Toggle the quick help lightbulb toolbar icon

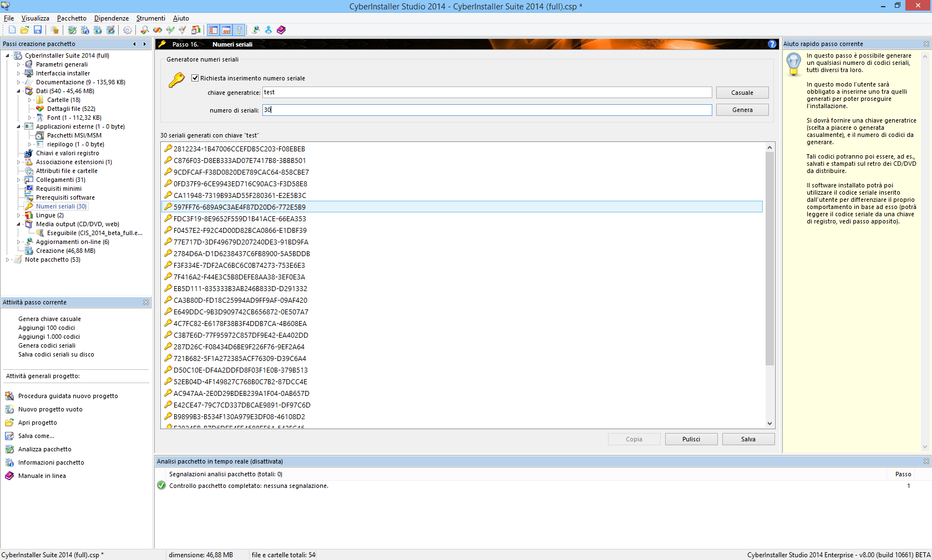pos(239,30)
